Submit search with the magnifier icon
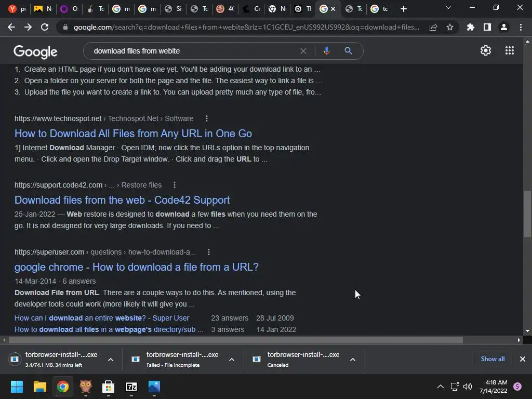The height and width of the screenshot is (399, 532). click(348, 51)
